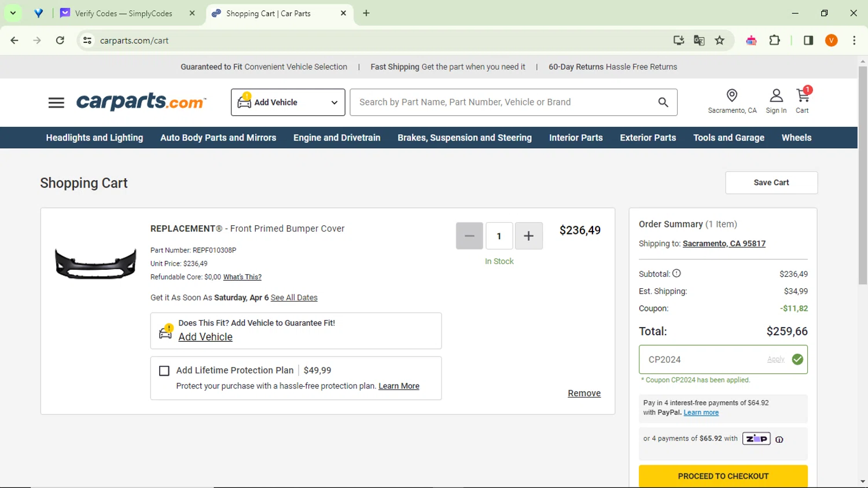
Task: Open Auto Body Parts and Mirrors menu
Action: 218,138
